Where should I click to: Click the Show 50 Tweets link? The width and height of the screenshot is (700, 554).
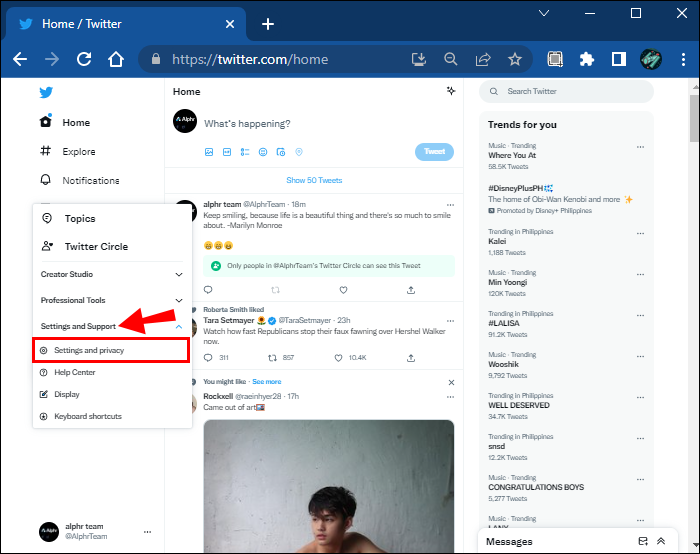314,180
